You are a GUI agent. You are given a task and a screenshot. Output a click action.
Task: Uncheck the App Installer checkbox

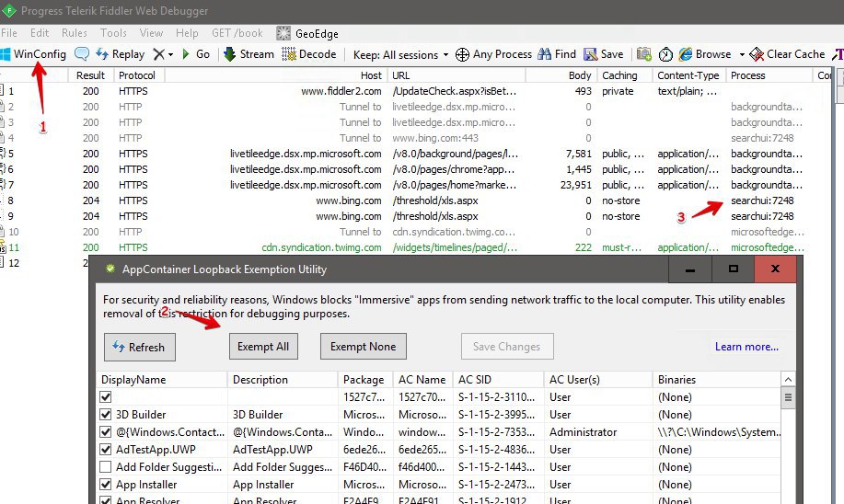pos(106,485)
